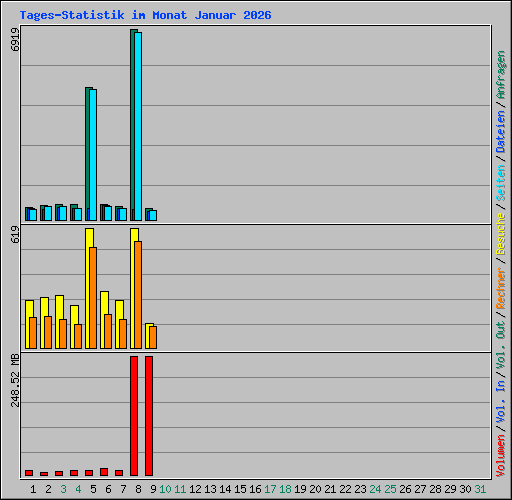Click green day label '25' on the x-axis
Image resolution: width=512 pixels, height=500 pixels.
point(390,489)
